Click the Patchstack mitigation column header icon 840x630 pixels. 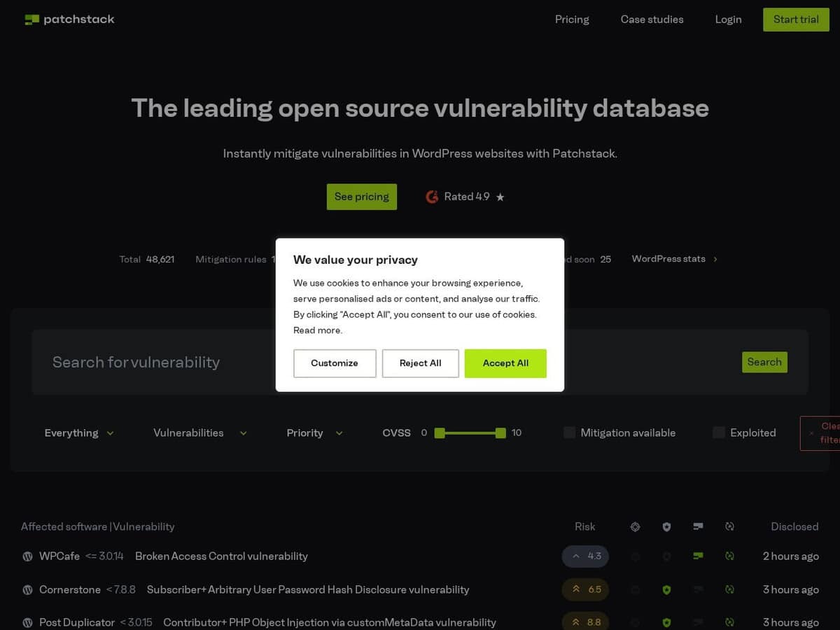698,526
